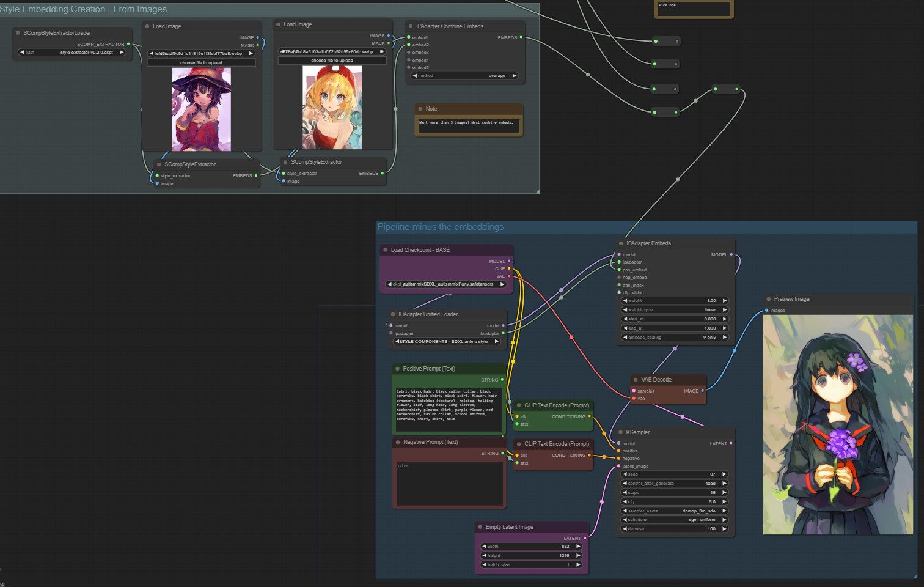Screen dimensions: 924x587
Task: Increase seed value with its right arrow
Action: click(725, 474)
